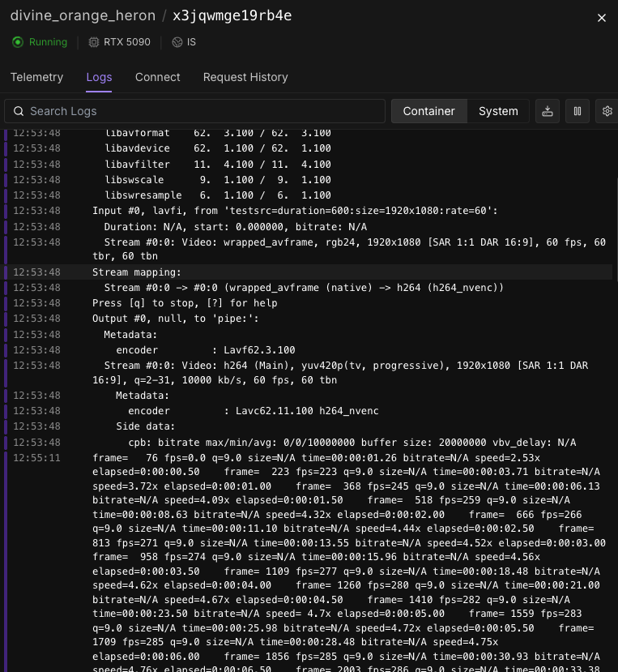Click the 'Output #0, null' log line
The width and height of the screenshot is (618, 672).
(309, 319)
